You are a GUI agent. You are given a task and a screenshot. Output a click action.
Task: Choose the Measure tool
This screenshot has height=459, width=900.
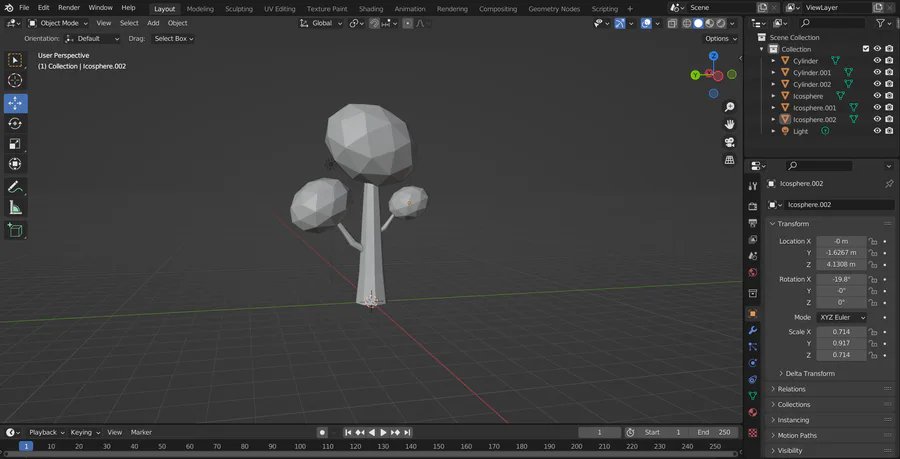[x=15, y=207]
